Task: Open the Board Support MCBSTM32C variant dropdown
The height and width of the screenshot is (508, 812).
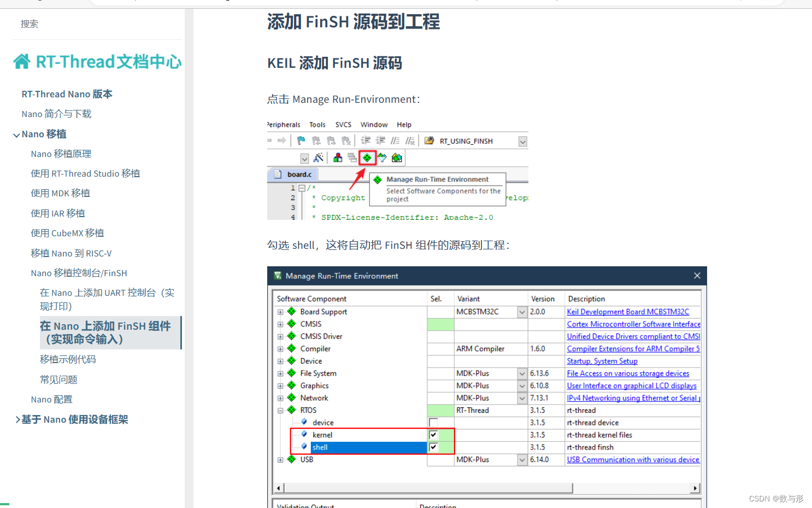Action: coord(522,312)
